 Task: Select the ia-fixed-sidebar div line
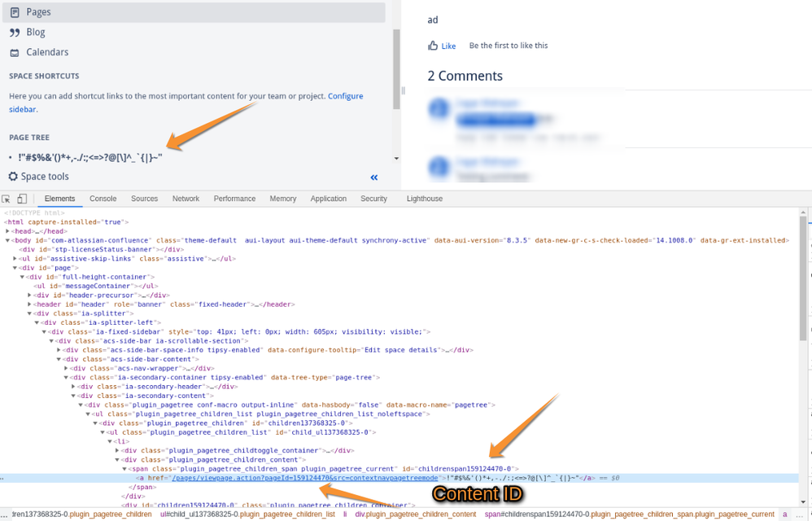click(239, 332)
